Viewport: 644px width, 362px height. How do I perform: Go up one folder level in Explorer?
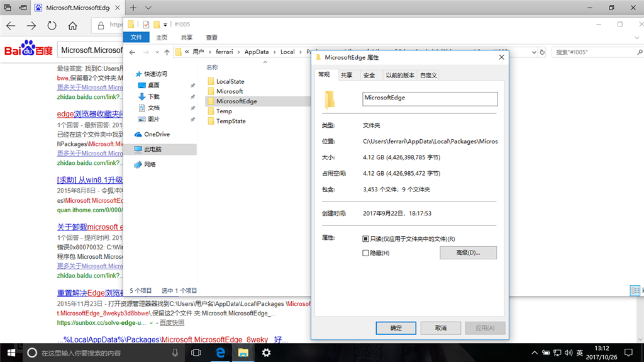click(x=167, y=52)
